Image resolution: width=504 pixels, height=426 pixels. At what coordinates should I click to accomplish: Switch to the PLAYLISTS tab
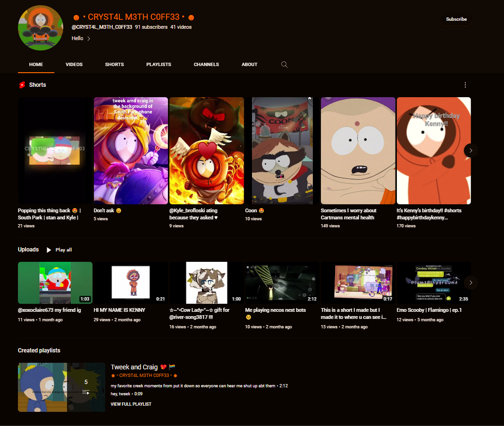pos(159,65)
